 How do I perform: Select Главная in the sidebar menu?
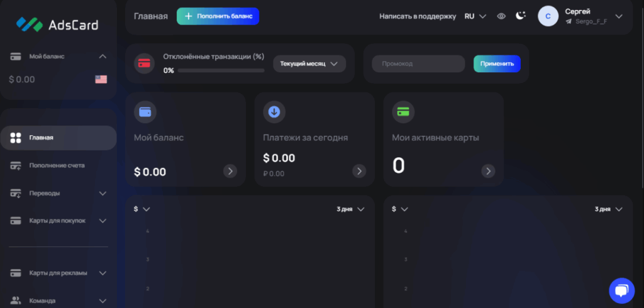(x=58, y=138)
